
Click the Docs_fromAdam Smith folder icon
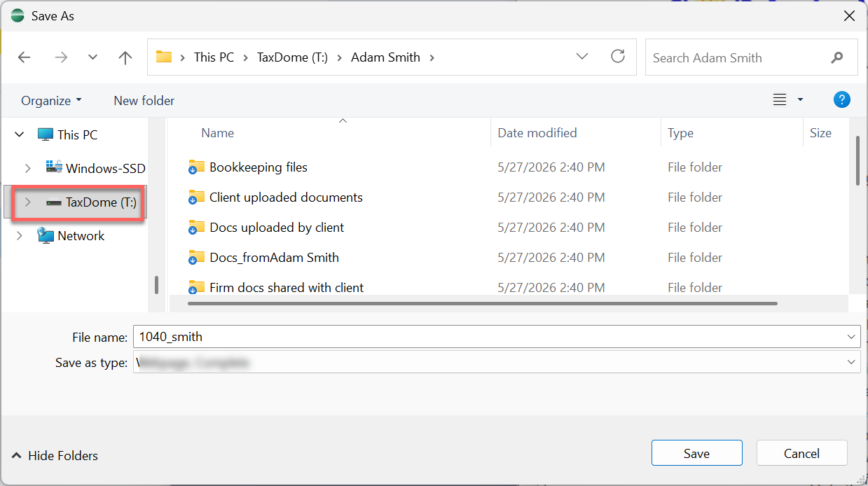(x=196, y=258)
